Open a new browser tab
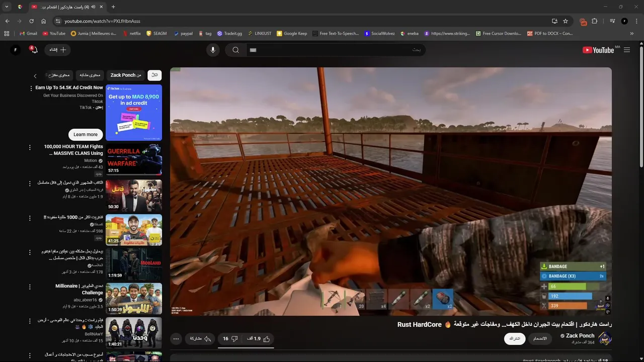The image size is (644, 362). tap(113, 7)
